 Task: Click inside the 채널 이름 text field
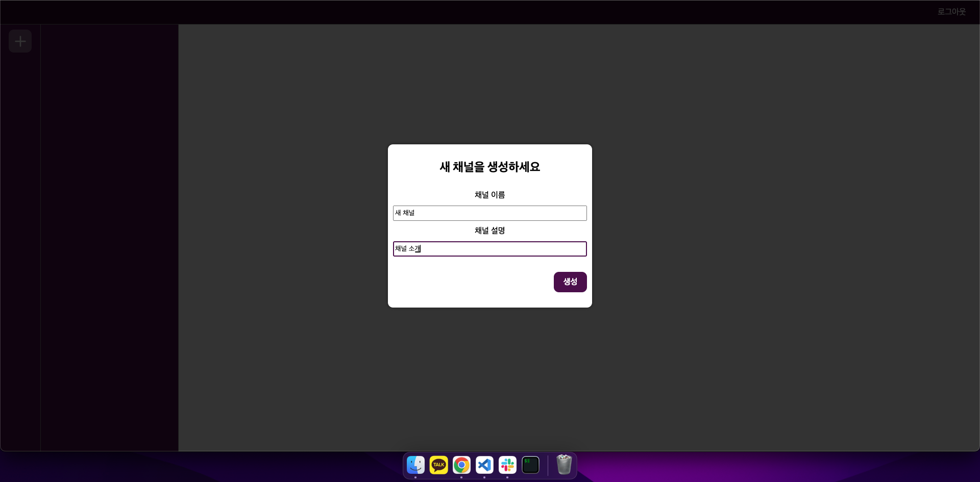tap(489, 213)
